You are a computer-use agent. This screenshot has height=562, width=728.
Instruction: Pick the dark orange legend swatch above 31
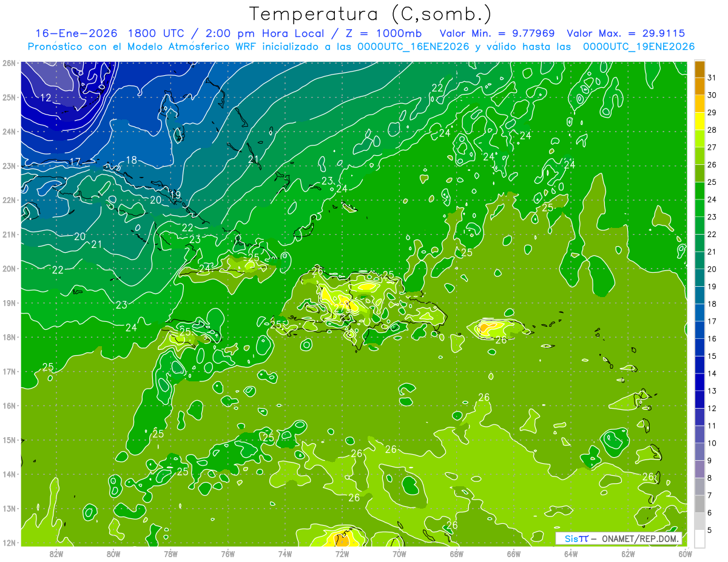pos(699,69)
